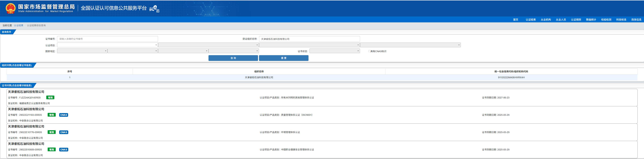The width and height of the screenshot is (644, 159).
Task: Click the 认证结果综合查询 breadcrumb text
Action: (36, 25)
